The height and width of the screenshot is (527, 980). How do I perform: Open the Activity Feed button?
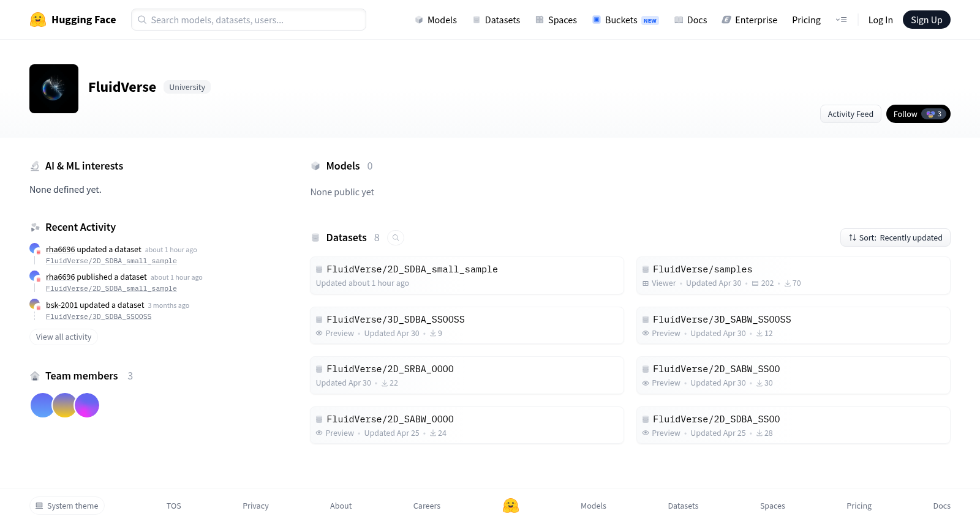coord(851,114)
